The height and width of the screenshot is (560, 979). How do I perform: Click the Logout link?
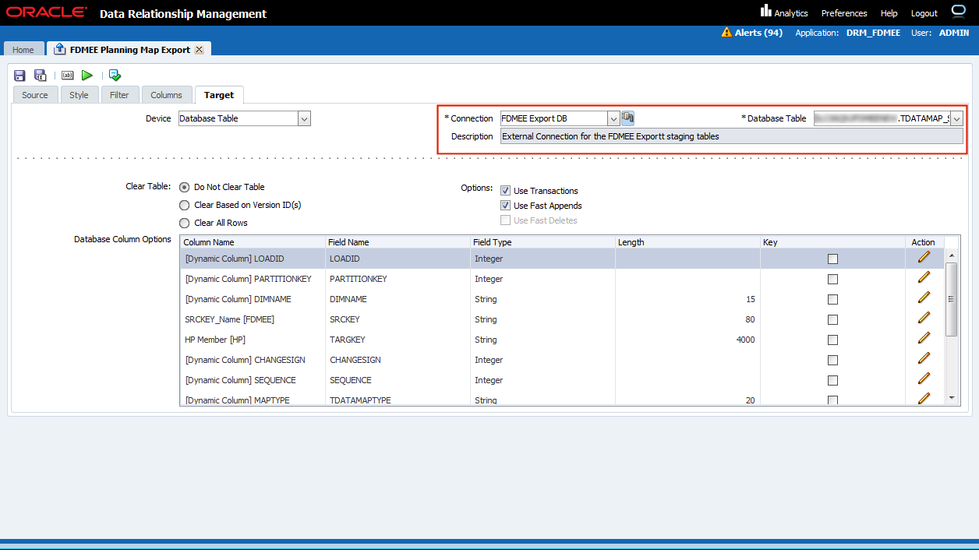click(924, 13)
